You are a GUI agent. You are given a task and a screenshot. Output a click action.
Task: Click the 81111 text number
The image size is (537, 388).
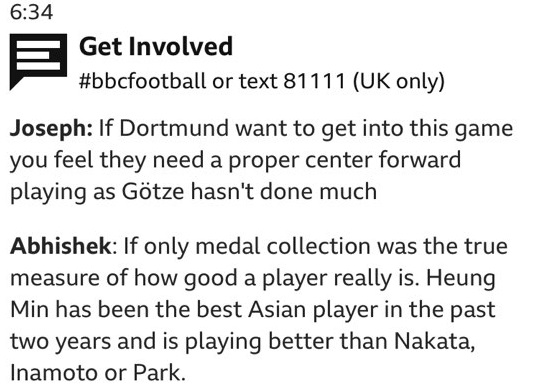tap(314, 82)
